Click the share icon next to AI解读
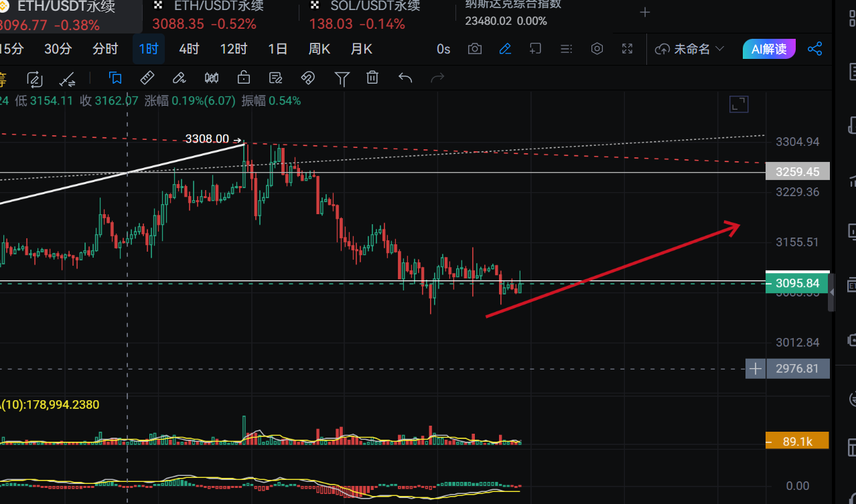This screenshot has height=504, width=856. (815, 49)
